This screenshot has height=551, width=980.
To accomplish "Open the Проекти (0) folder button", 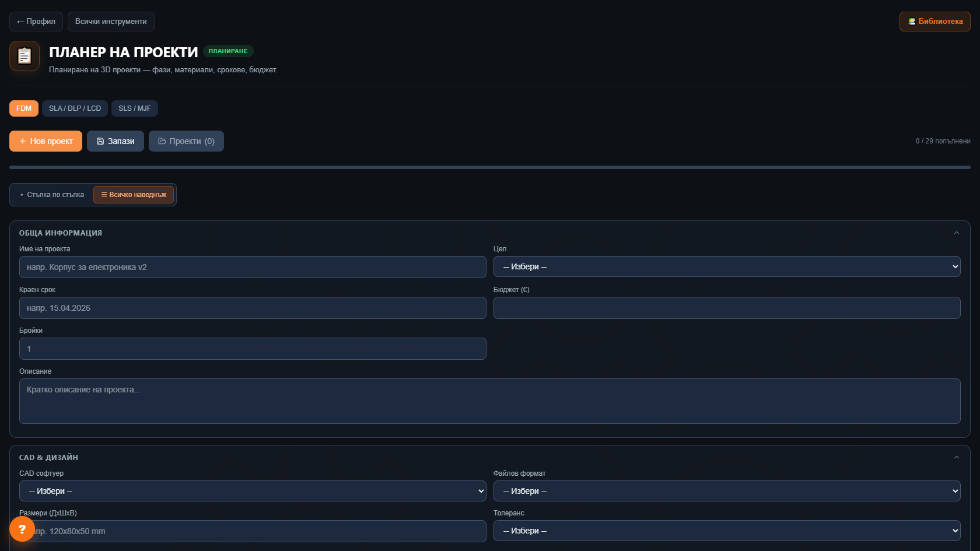I will pyautogui.click(x=186, y=141).
